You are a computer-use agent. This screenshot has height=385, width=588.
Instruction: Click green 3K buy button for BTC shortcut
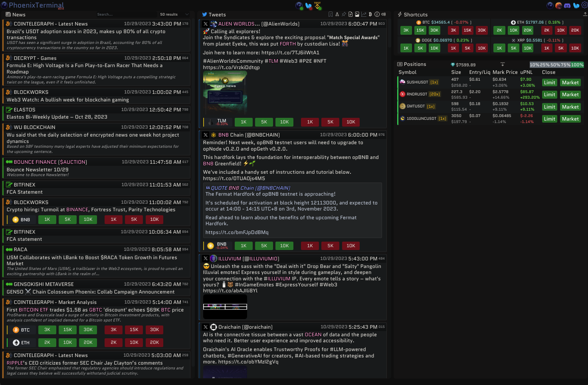(x=406, y=30)
